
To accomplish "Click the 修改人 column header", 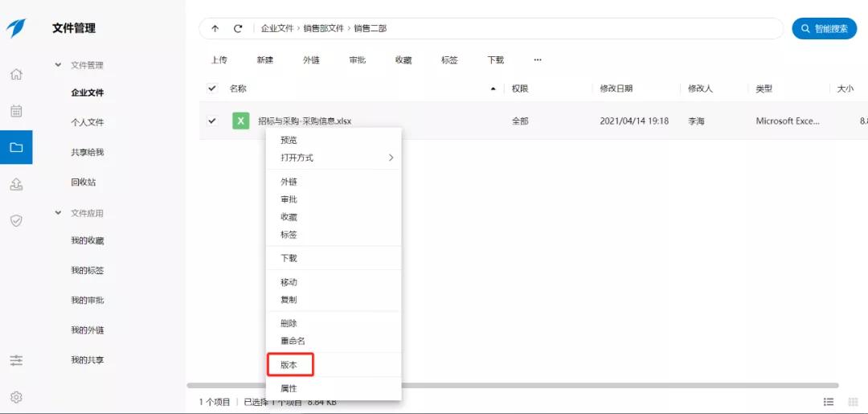I will [x=700, y=88].
